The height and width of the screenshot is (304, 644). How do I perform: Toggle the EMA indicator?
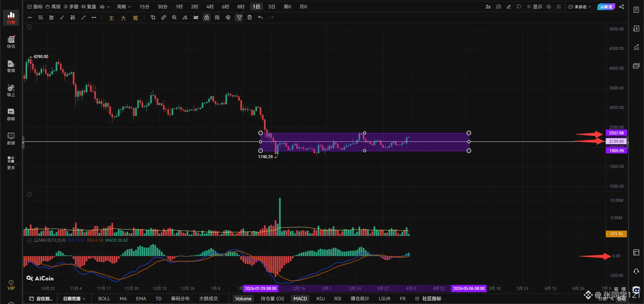pos(141,299)
